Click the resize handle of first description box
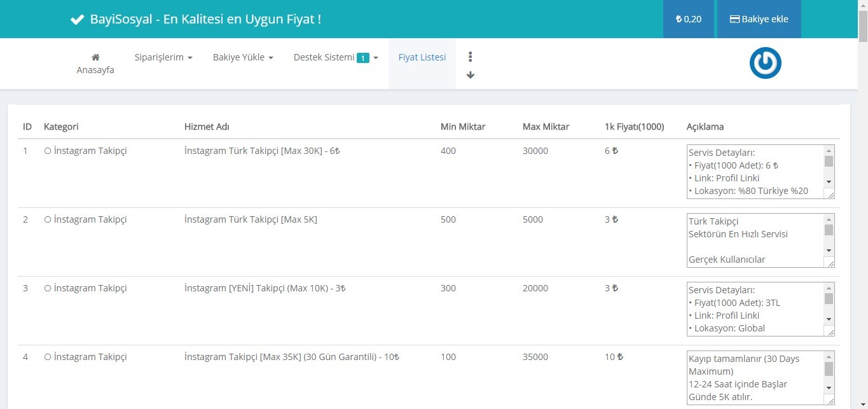 point(829,193)
